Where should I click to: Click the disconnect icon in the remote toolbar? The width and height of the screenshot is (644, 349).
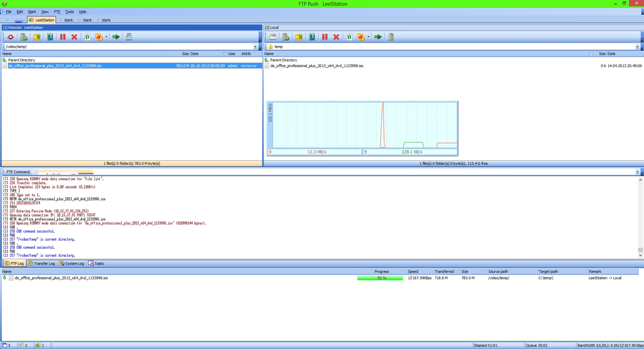click(x=11, y=37)
